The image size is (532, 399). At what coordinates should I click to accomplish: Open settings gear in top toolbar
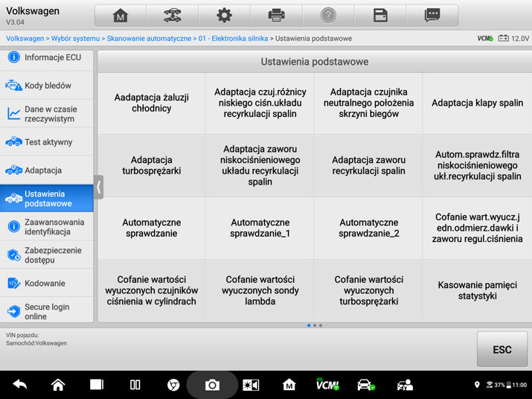coord(224,16)
